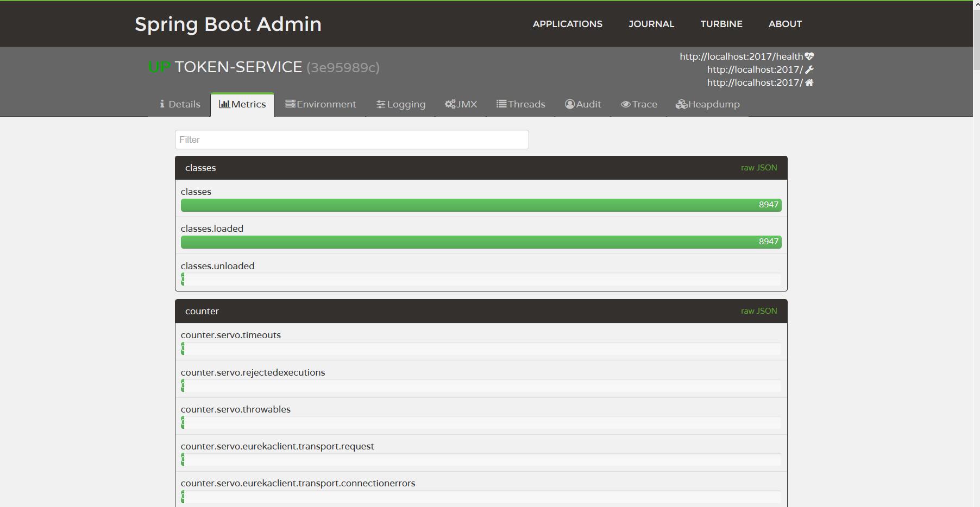980x507 pixels.
Task: Click the counter.servo.eurekaclient.transport.connectionerrors label
Action: (x=298, y=483)
